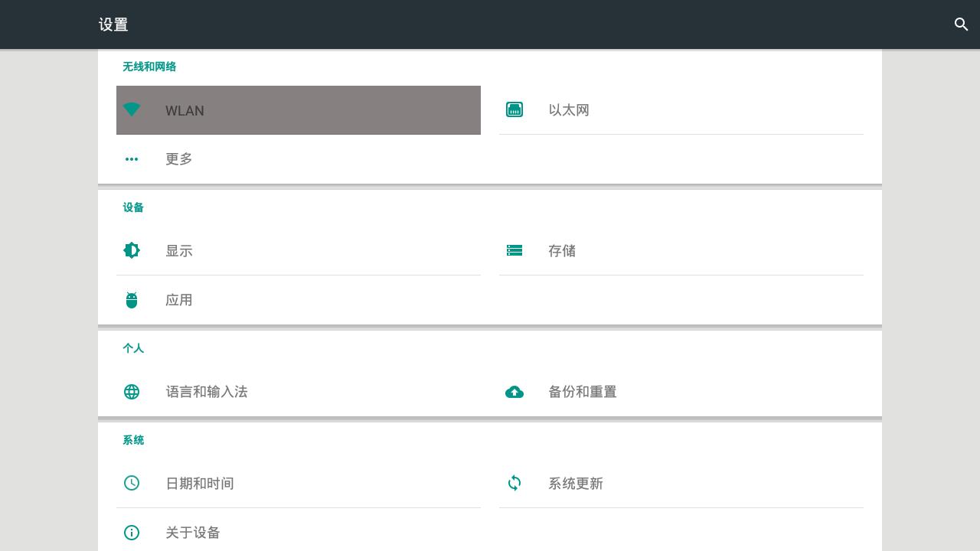This screenshot has width=980, height=551.
Task: Open 备份和重置 settings
Action: click(583, 392)
